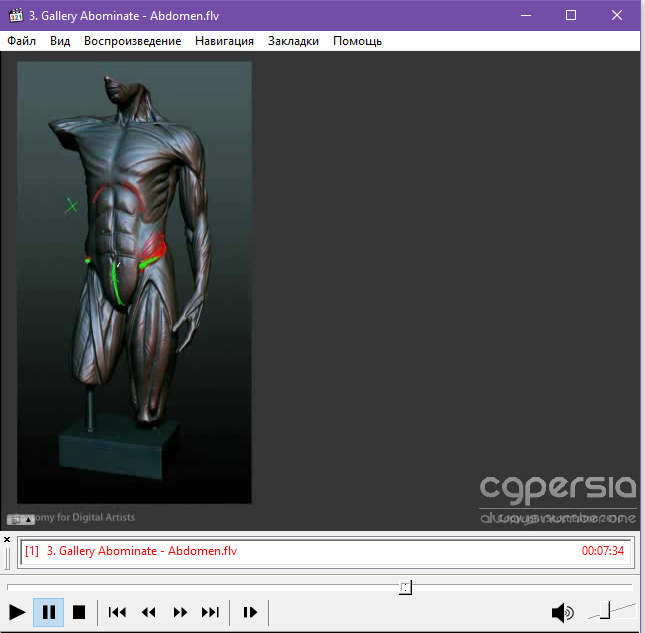Open the Вид menu
This screenshot has height=633, width=645.
[x=60, y=41]
